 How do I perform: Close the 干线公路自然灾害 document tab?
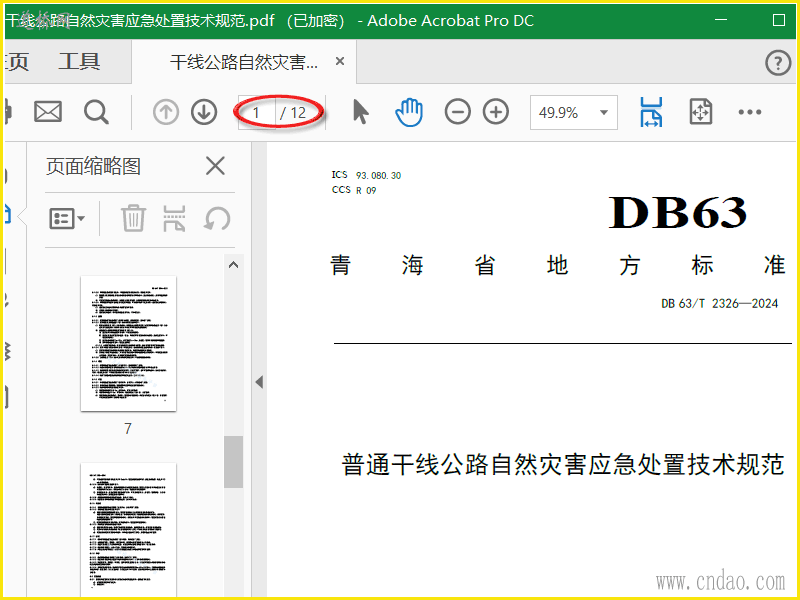pos(340,62)
